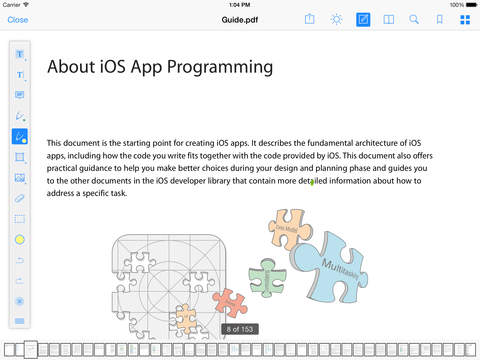Undo the last annotation
Image resolution: width=480 pixels, height=360 pixels.
click(x=20, y=260)
